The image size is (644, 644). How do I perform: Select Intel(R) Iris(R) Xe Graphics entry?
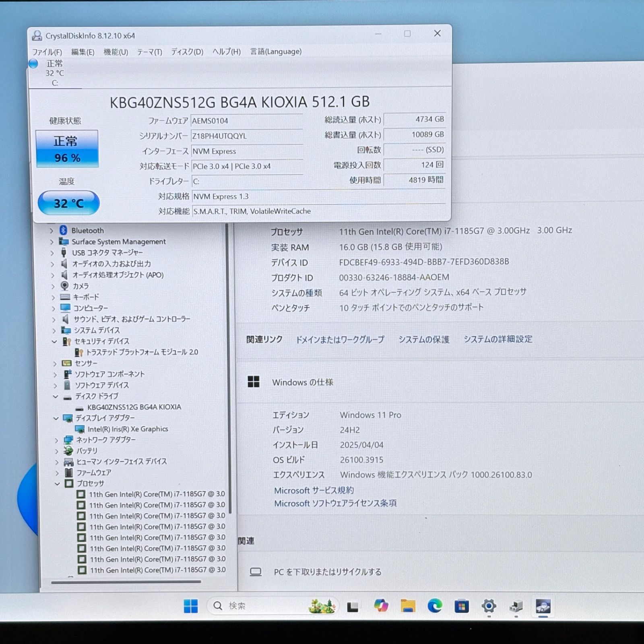128,429
